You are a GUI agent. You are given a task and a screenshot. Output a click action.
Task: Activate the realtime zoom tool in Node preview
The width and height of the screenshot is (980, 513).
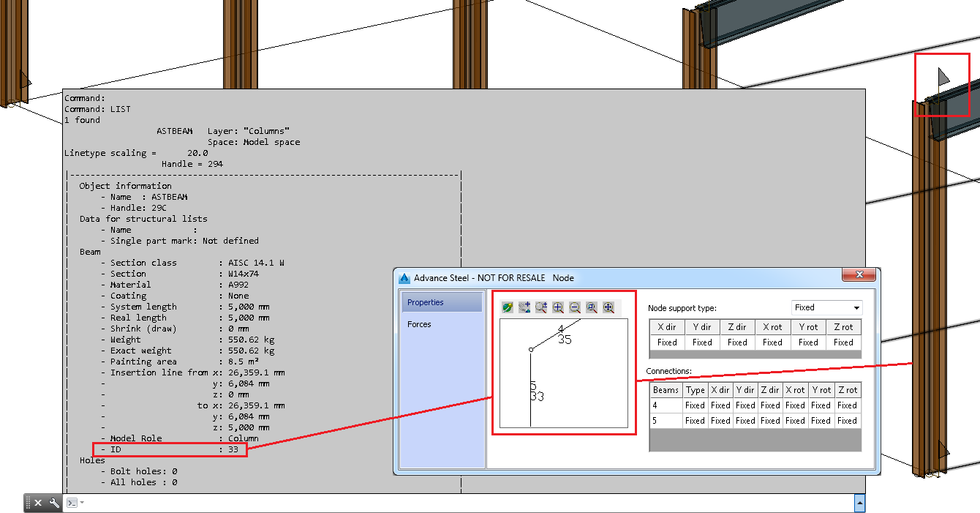pyautogui.click(x=541, y=308)
